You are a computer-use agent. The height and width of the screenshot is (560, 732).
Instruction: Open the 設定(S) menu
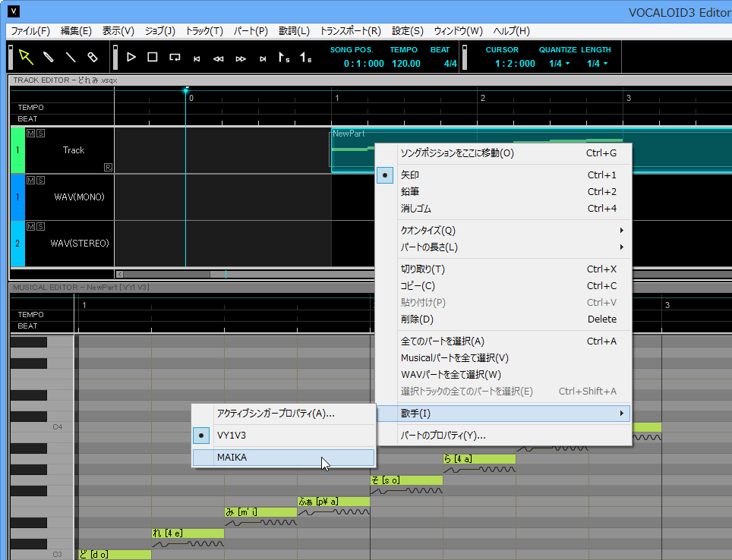click(x=408, y=31)
